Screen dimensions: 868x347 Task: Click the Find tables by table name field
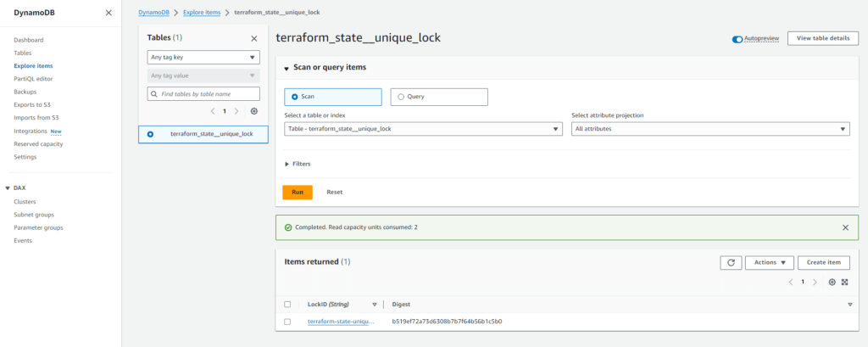[x=203, y=93]
